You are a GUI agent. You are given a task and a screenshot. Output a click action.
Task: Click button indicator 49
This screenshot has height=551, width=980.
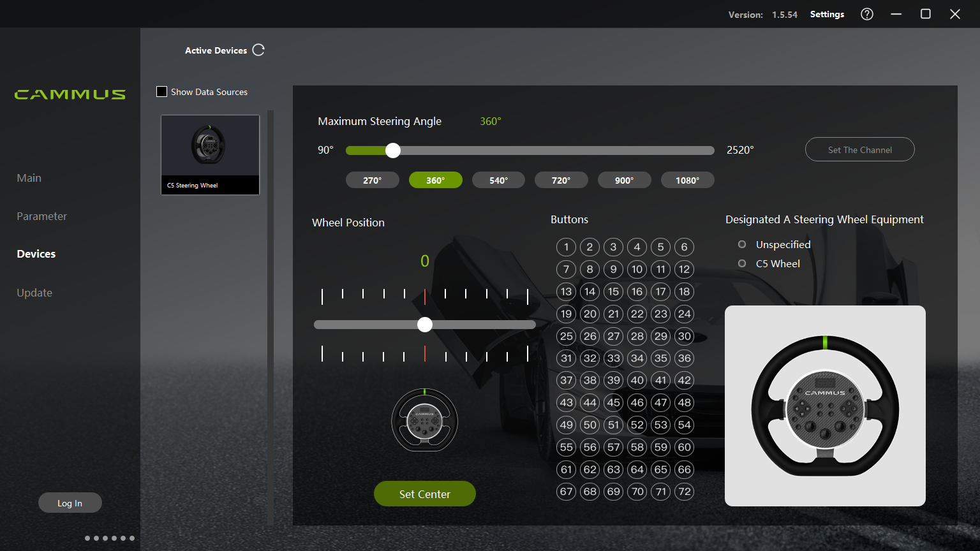566,425
